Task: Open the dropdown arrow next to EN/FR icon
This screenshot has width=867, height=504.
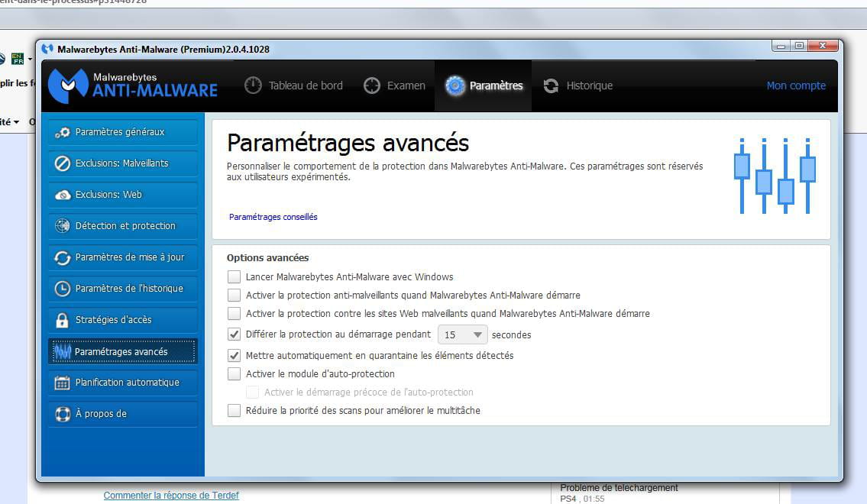Action: pyautogui.click(x=30, y=59)
